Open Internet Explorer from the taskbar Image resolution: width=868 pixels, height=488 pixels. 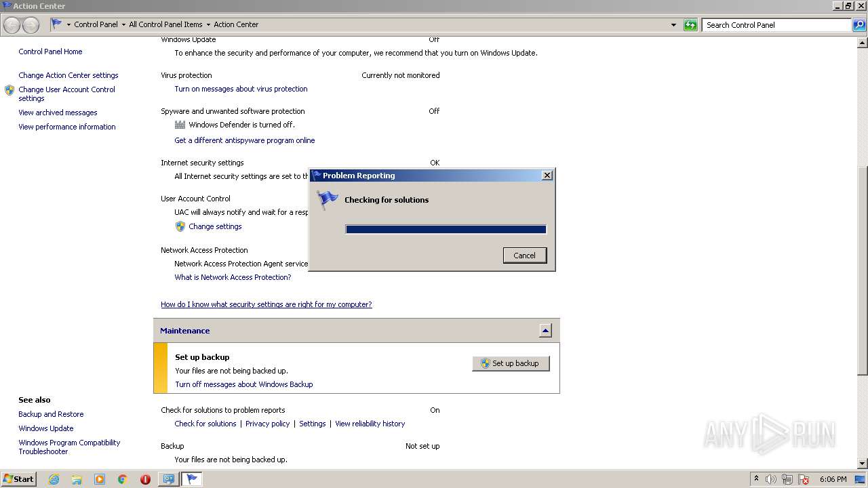pyautogui.click(x=54, y=479)
